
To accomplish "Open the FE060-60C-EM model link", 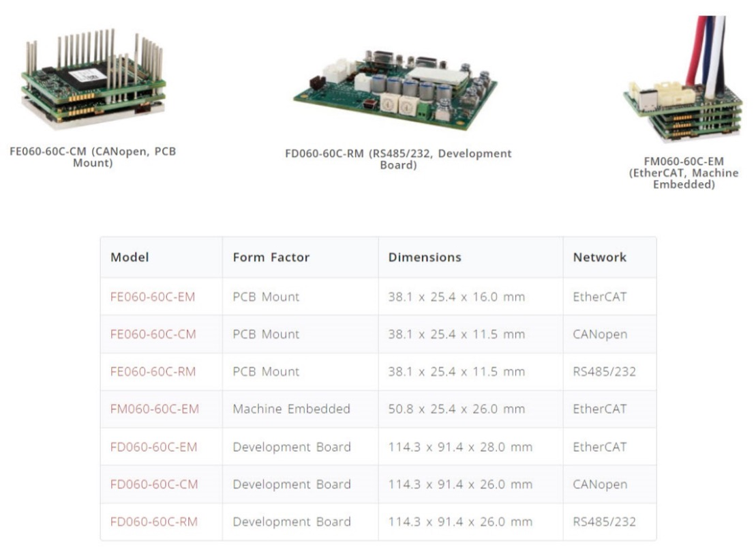I will (153, 297).
